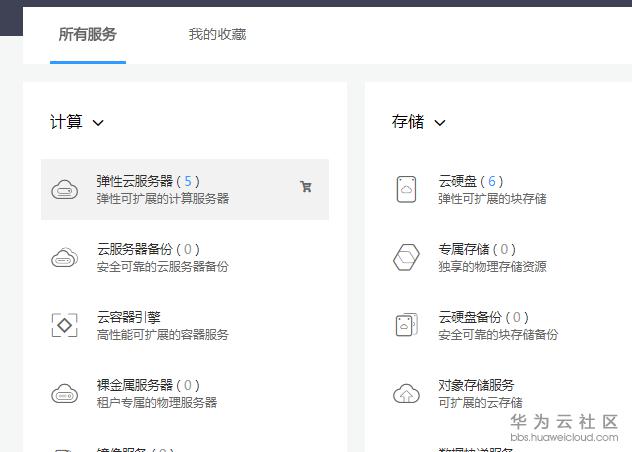The width and height of the screenshot is (632, 452).
Task: Open the 云容器引擎 service
Action: tap(129, 317)
